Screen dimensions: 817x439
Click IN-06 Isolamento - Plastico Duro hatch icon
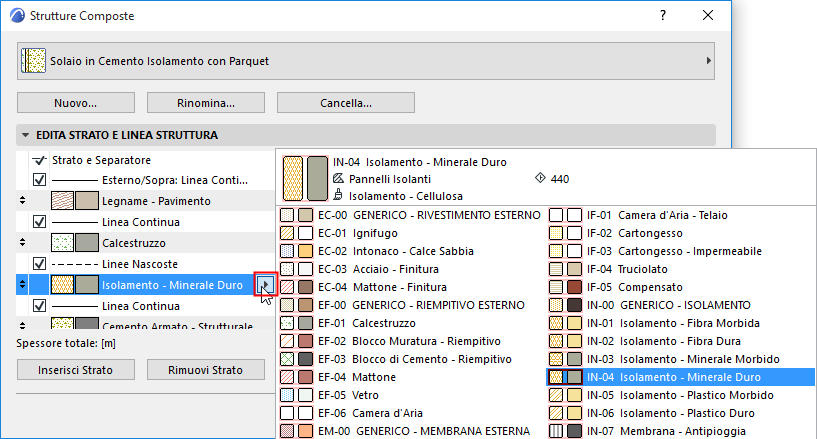(x=556, y=413)
